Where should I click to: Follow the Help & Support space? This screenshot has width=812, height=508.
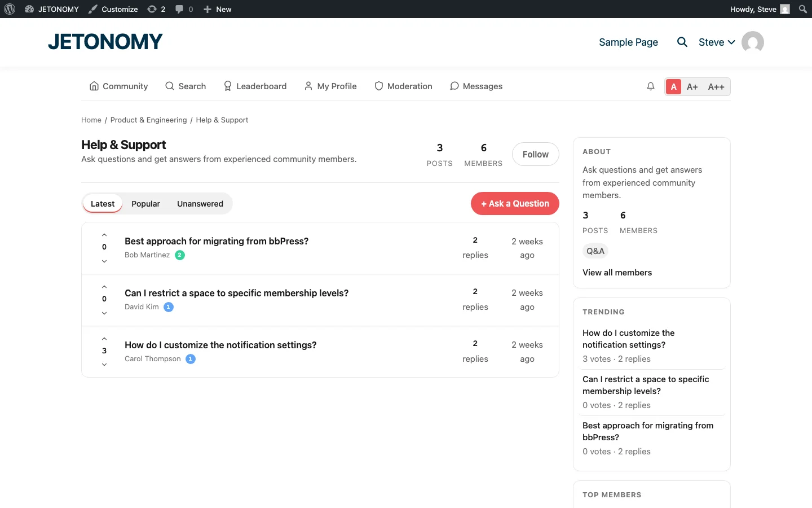point(535,154)
